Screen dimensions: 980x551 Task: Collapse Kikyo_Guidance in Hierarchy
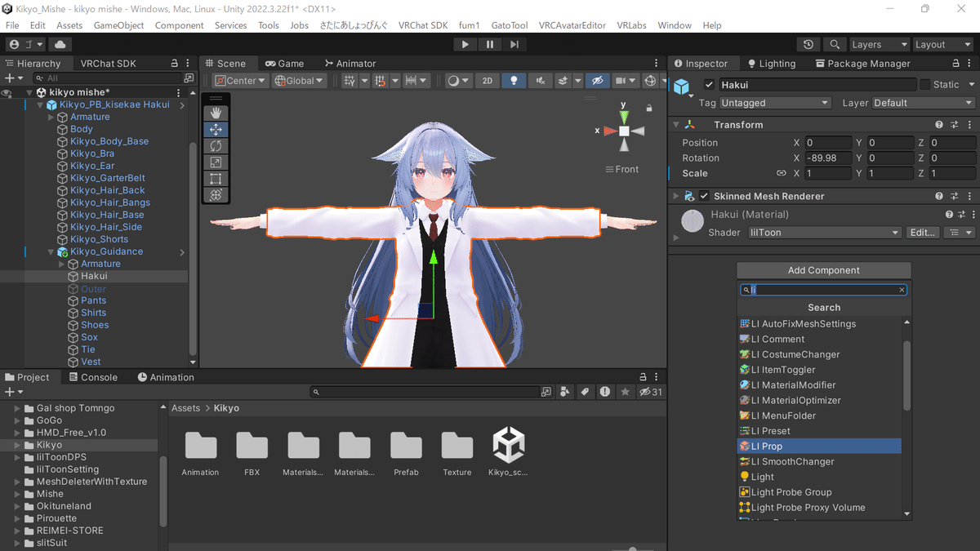click(51, 251)
